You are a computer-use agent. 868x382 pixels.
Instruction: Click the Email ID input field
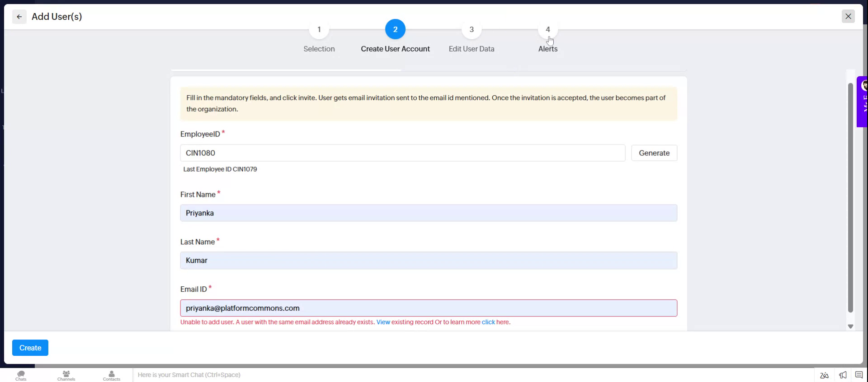(429, 308)
